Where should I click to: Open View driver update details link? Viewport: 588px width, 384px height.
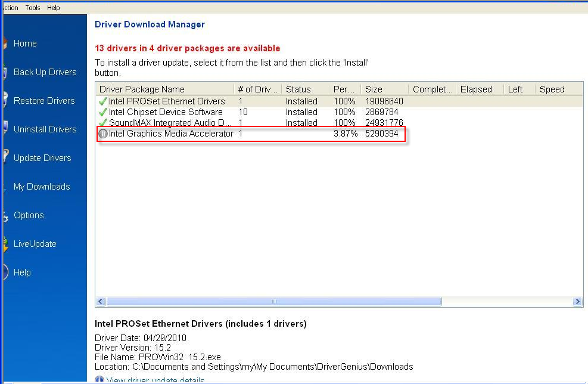tap(155, 380)
